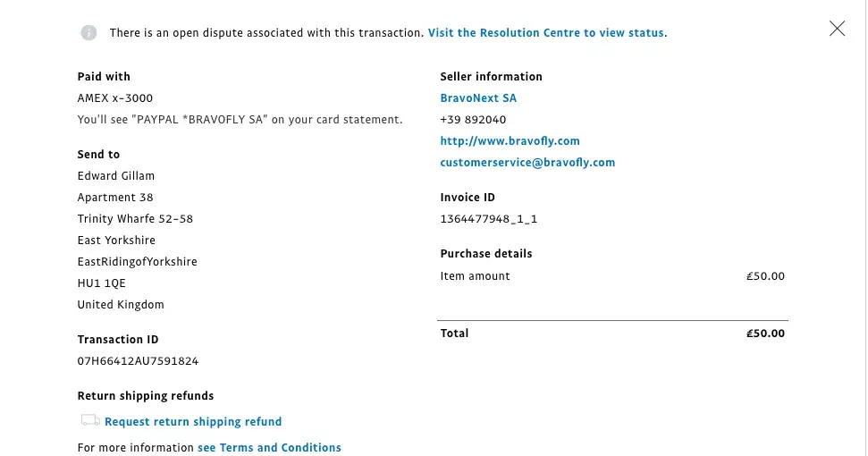Close the transaction details panel with the X
The image size is (868, 456).
[837, 29]
